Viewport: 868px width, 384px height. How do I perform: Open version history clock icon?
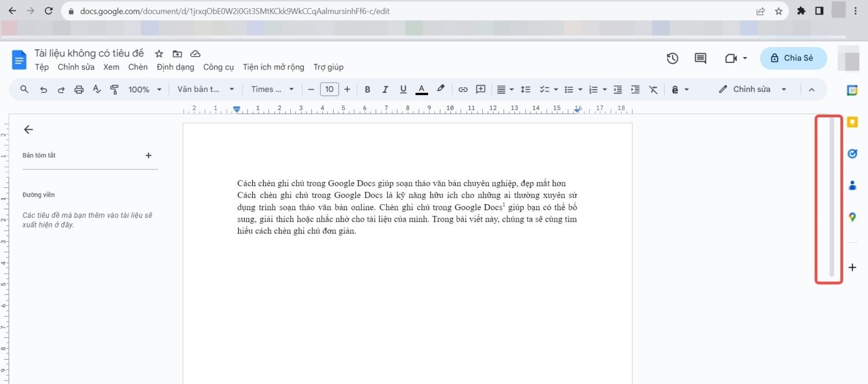673,58
